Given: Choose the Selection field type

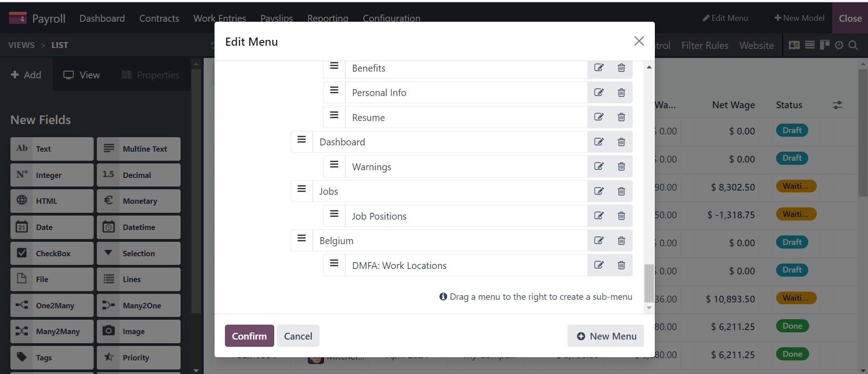Looking at the screenshot, I should coord(138,253).
